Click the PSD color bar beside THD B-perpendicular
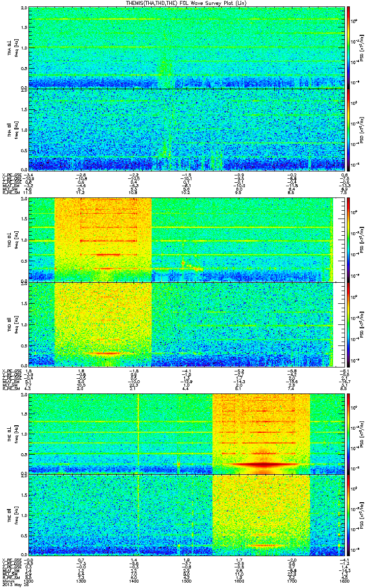Screen dimensions: 368x588 pyautogui.click(x=348, y=240)
